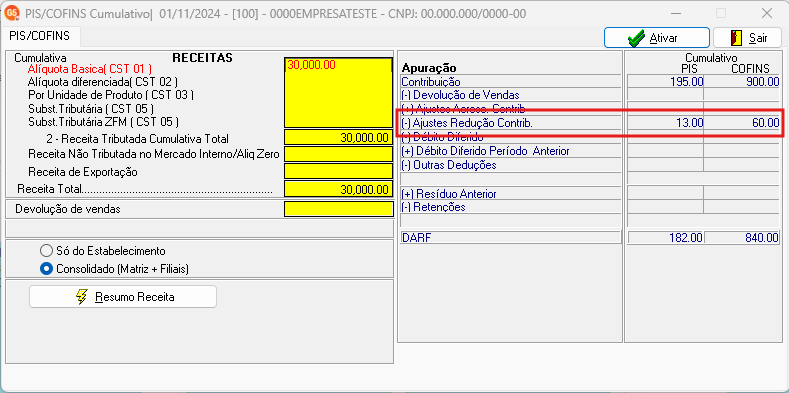Click the lightning bolt Resumo Receita icon
The height and width of the screenshot is (393, 789).
(82, 297)
